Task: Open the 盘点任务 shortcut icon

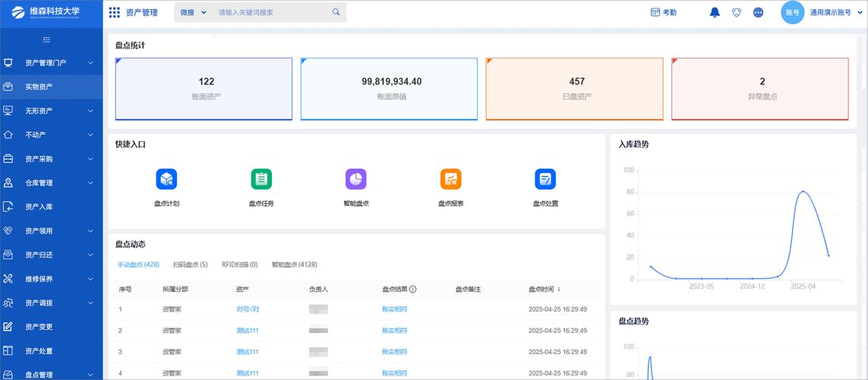Action: pos(261,179)
